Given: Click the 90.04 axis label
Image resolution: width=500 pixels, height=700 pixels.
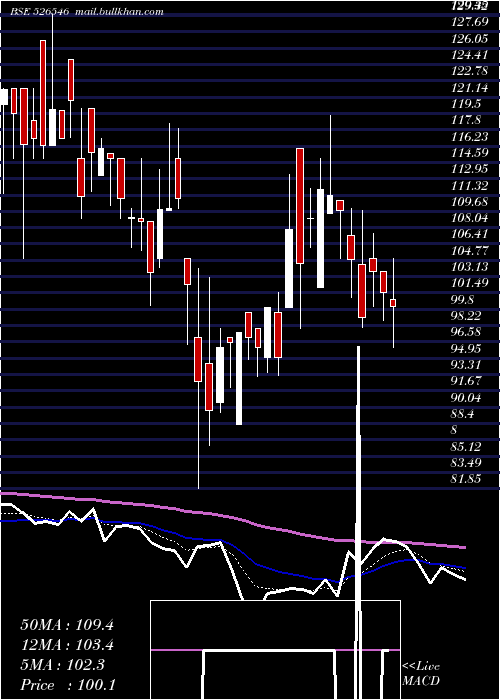Looking at the screenshot, I should click(467, 397).
